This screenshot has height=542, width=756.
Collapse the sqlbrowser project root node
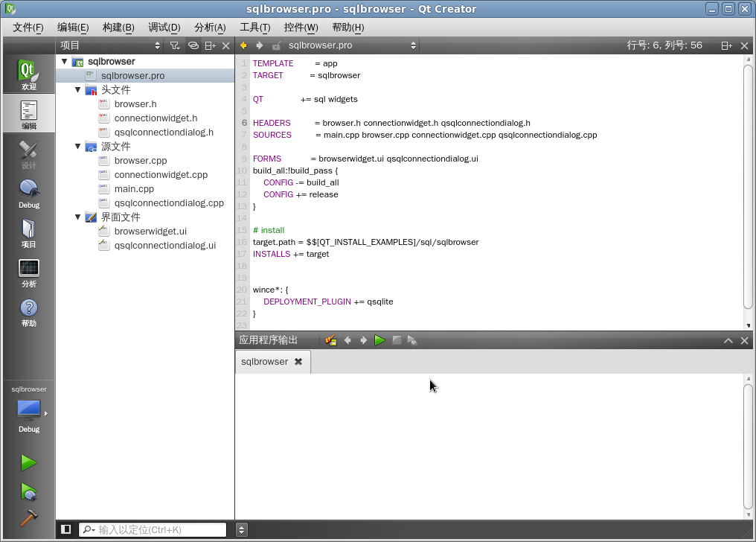coord(64,61)
